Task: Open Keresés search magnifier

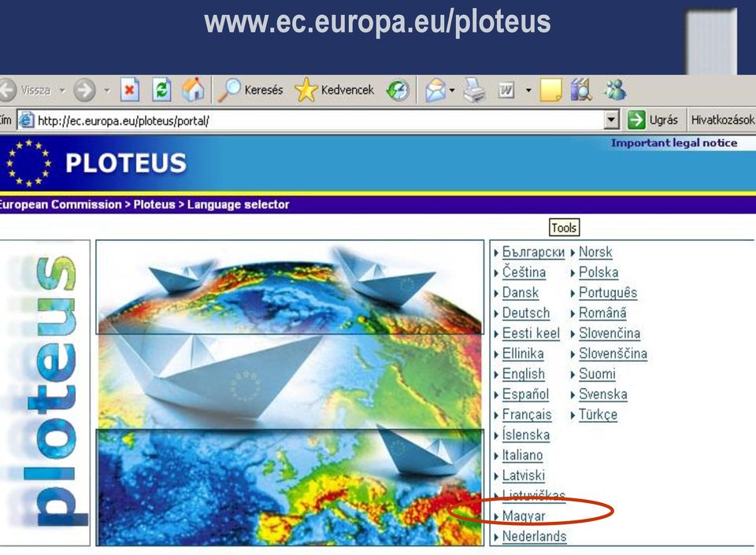Action: (x=229, y=90)
